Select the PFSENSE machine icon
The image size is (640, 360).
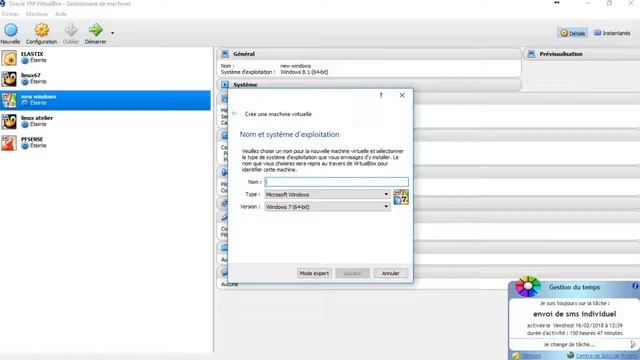click(x=9, y=143)
